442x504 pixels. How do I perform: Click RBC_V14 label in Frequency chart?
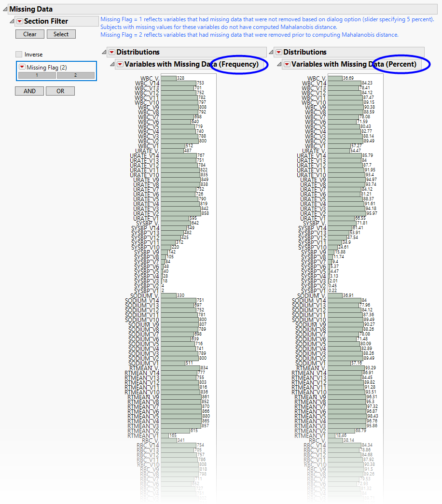(x=148, y=445)
